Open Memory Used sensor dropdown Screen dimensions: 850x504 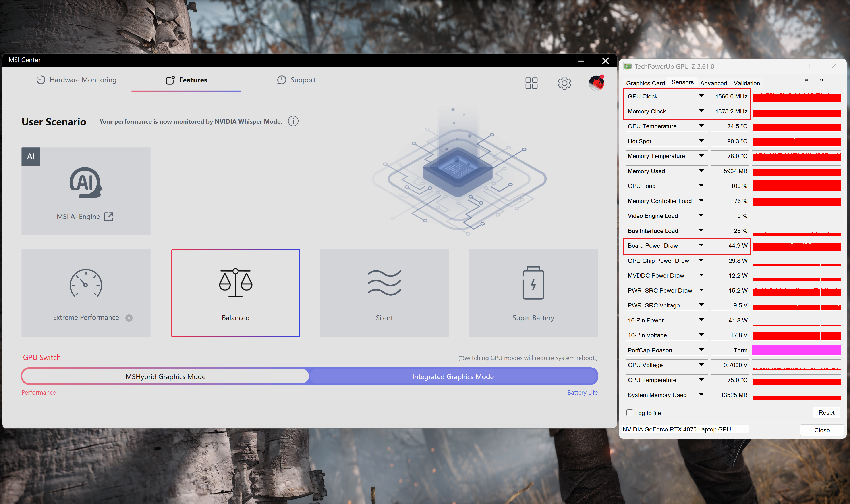click(701, 171)
